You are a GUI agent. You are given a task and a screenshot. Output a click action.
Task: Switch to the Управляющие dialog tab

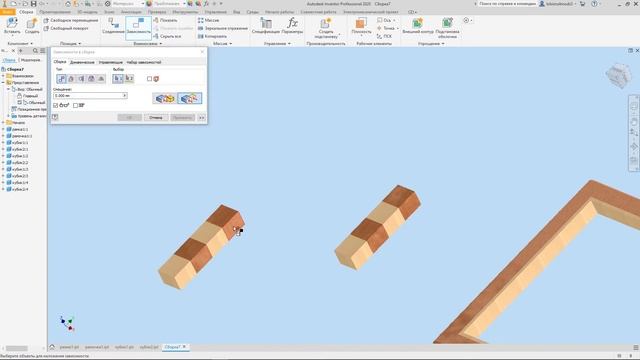coord(111,62)
